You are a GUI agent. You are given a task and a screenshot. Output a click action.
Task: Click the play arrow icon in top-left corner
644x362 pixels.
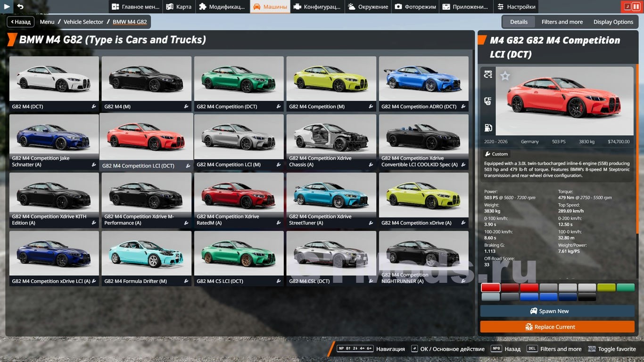7,7
